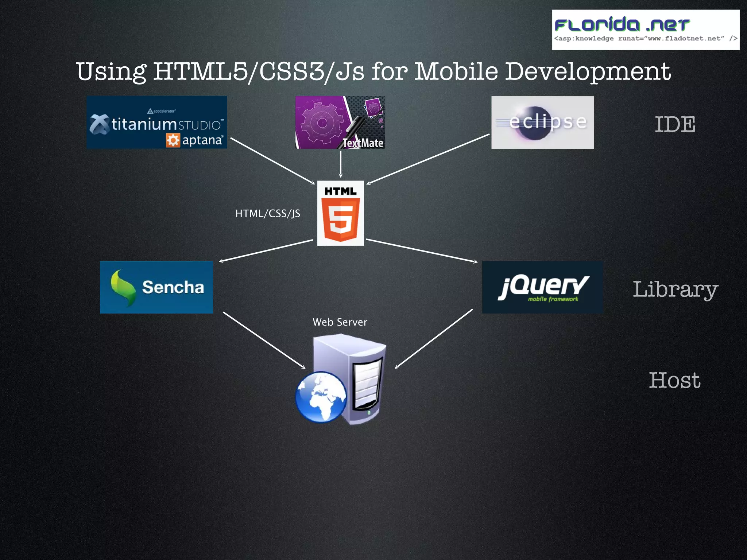The height and width of the screenshot is (560, 747).
Task: Click the Sencha logo
Action: coord(156,287)
